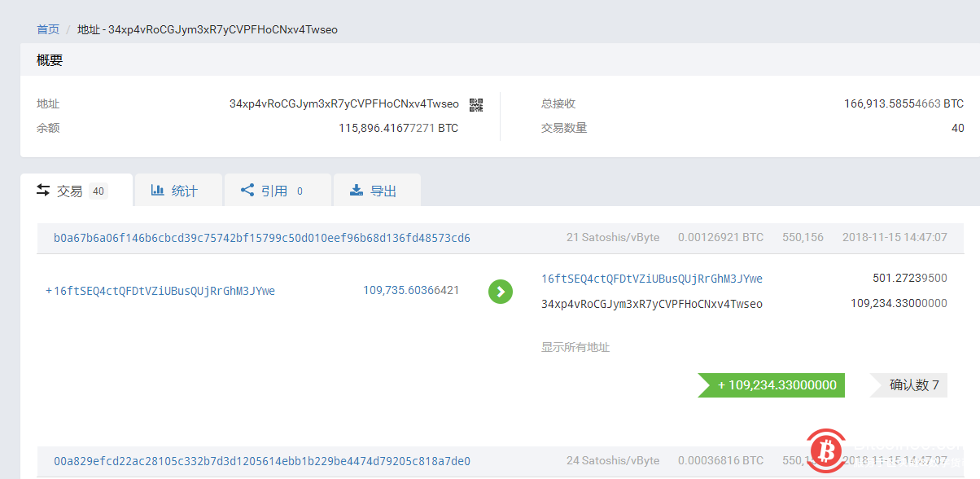The width and height of the screenshot is (980, 479).
Task: Click the orange Bitcoin logo icon
Action: [828, 449]
